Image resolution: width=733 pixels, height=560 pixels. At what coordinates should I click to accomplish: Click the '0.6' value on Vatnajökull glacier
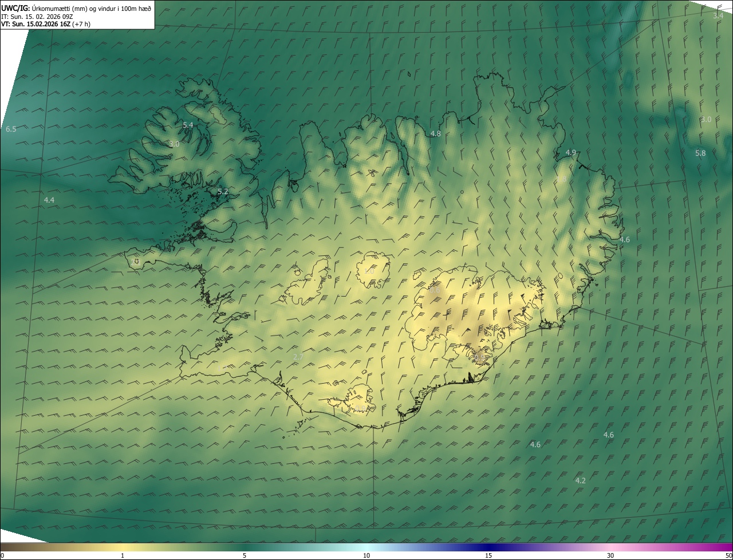(x=435, y=290)
